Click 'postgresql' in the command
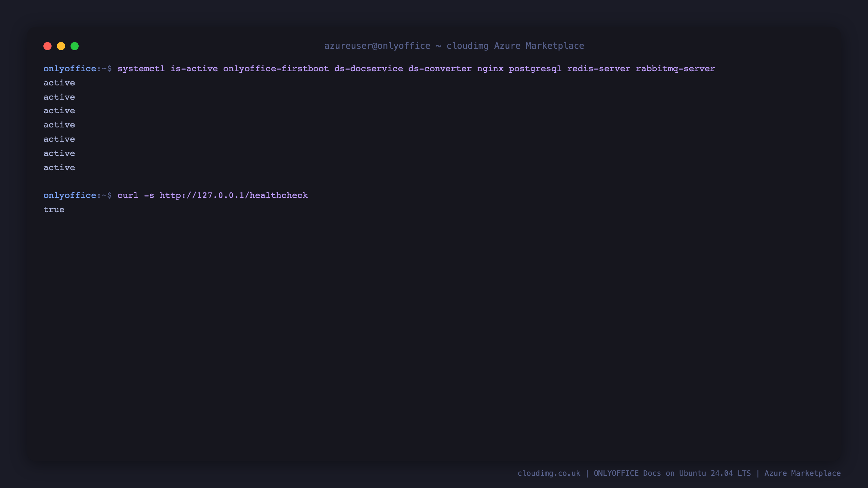This screenshot has height=488, width=868. tap(535, 68)
